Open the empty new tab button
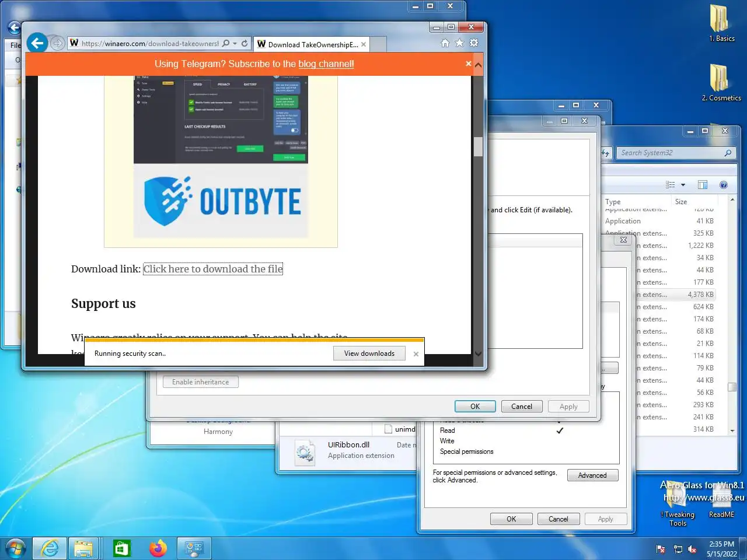 tap(378, 44)
